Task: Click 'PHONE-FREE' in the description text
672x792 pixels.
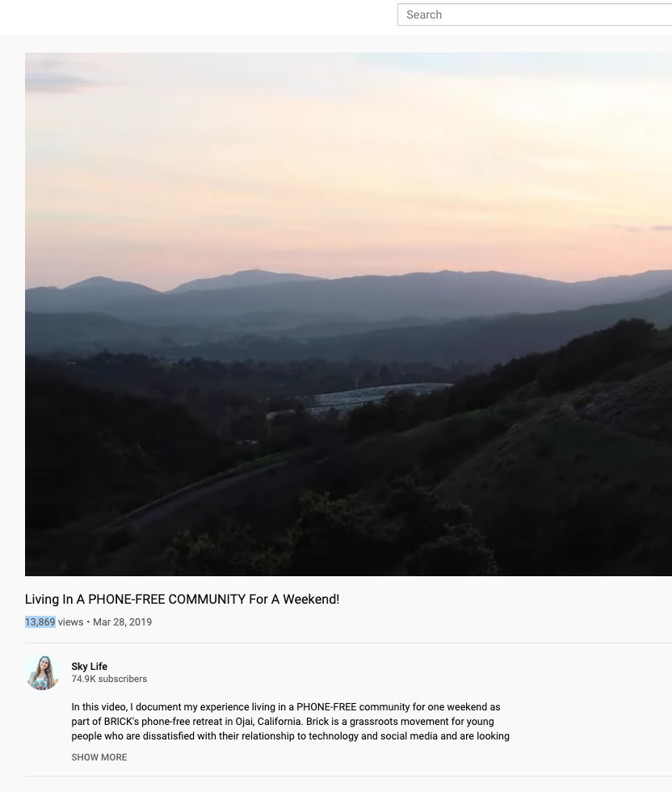Action: 326,706
